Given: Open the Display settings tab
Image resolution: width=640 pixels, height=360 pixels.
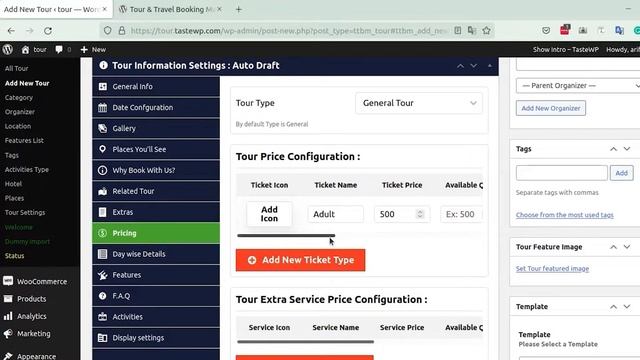Looking at the screenshot, I should [156, 338].
